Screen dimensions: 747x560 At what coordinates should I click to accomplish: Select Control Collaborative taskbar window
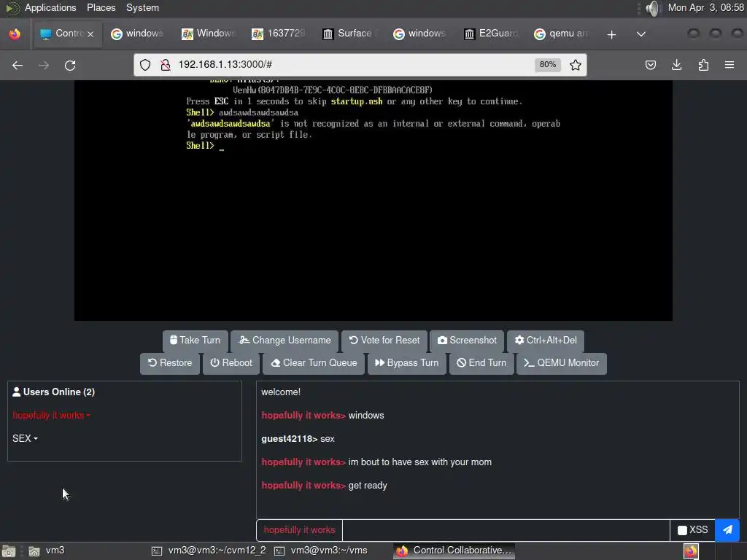(454, 551)
